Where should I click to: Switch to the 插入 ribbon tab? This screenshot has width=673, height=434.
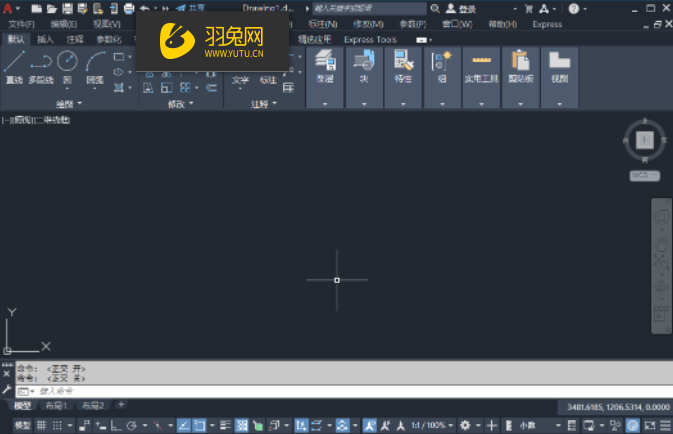pyautogui.click(x=45, y=39)
